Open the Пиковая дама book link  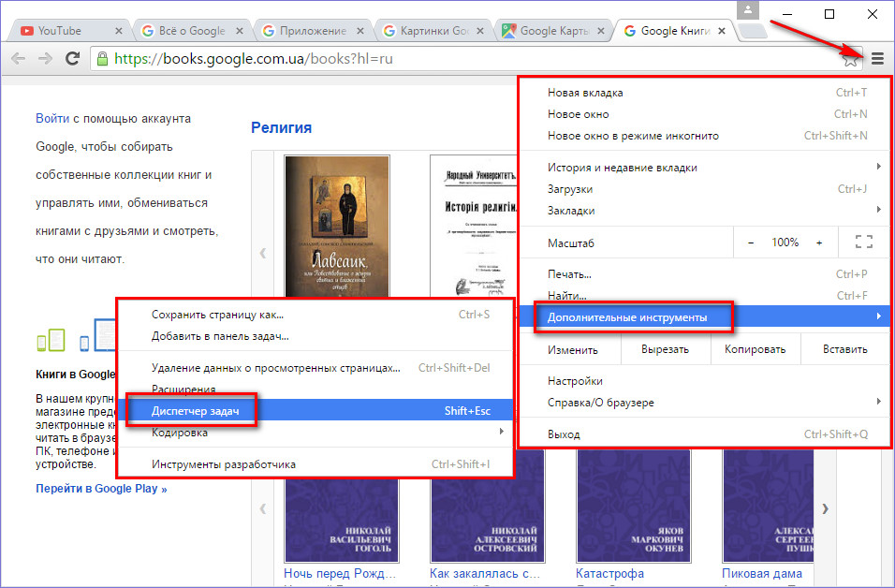click(x=761, y=573)
